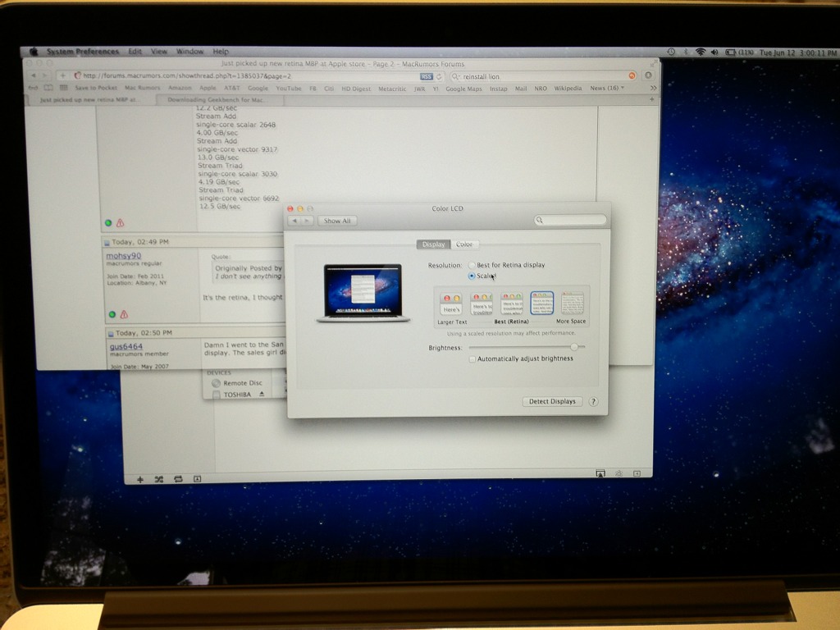This screenshot has width=840, height=630.
Task: Click the green online status icon under mohsy90's post
Action: click(x=112, y=314)
